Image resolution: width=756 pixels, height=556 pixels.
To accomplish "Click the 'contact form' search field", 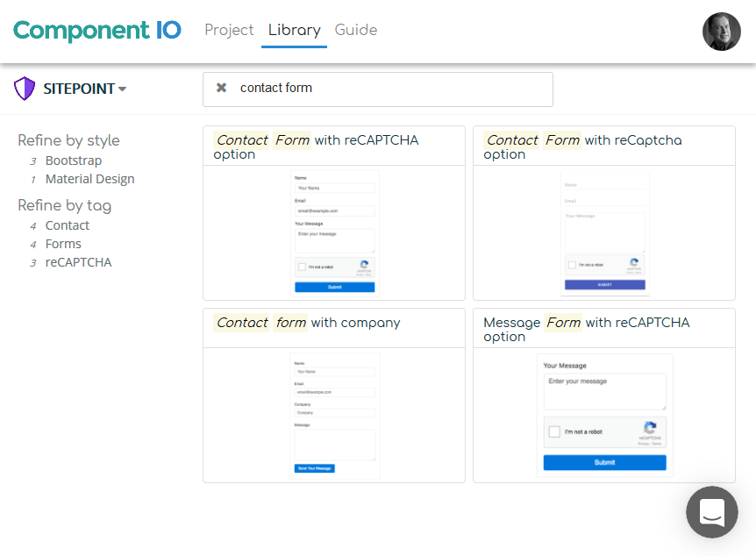I will pos(386,89).
